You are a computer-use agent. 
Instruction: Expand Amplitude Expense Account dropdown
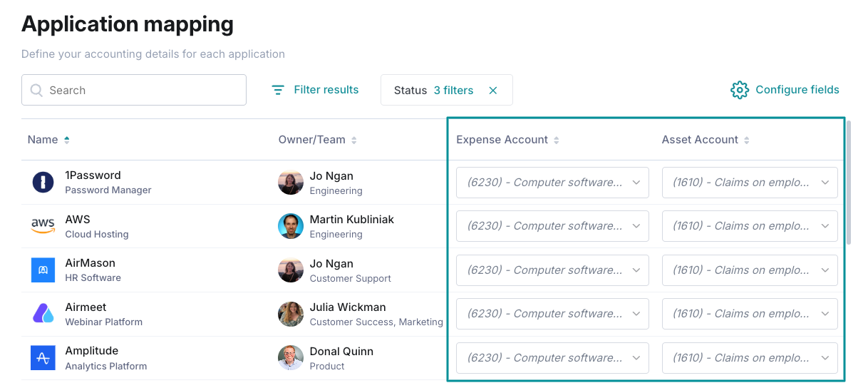point(552,358)
